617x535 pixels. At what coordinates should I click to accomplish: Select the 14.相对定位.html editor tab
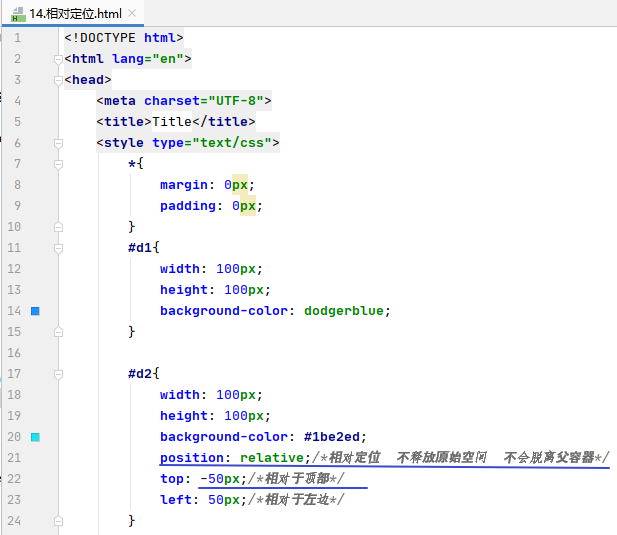tap(73, 14)
